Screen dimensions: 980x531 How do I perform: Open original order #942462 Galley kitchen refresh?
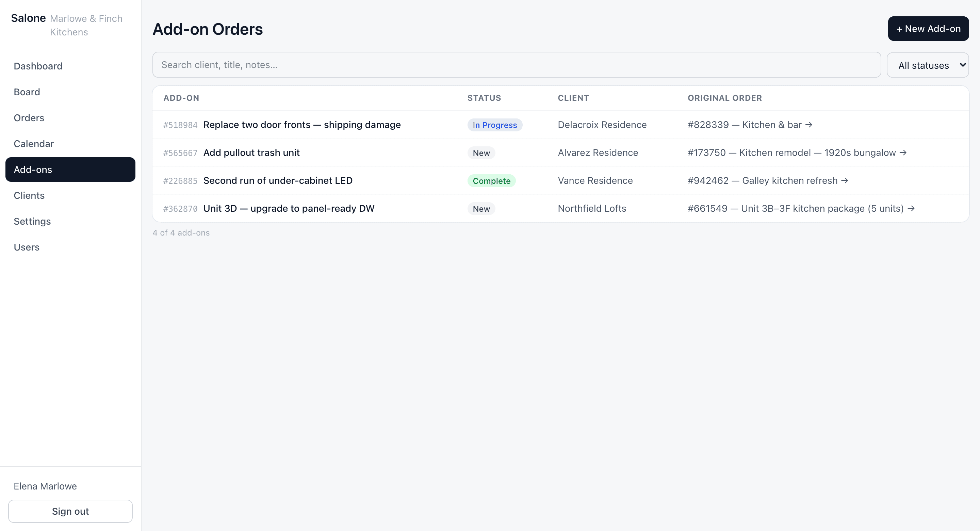coord(768,180)
